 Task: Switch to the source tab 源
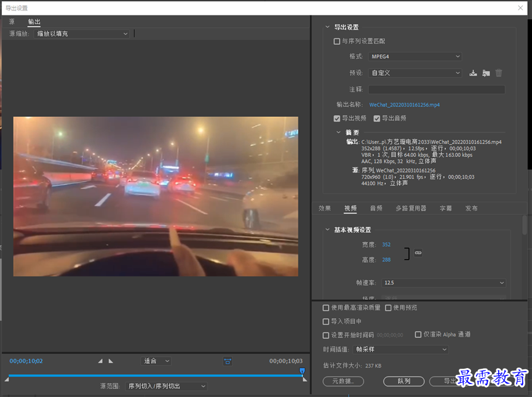[12, 22]
